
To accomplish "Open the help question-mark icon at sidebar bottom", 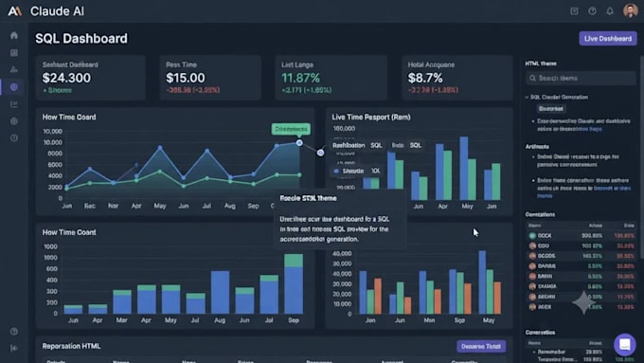I will pyautogui.click(x=14, y=332).
